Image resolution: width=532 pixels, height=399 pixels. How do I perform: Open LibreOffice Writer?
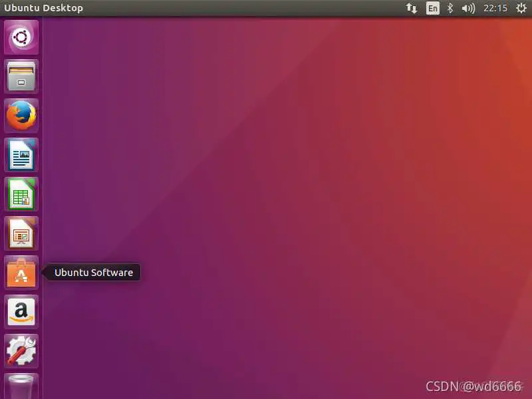tap(21, 155)
